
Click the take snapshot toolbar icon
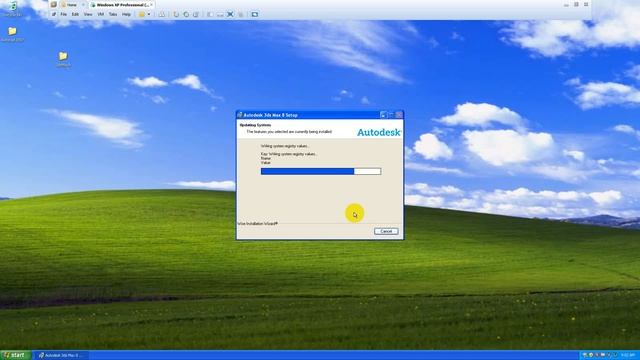176,14
